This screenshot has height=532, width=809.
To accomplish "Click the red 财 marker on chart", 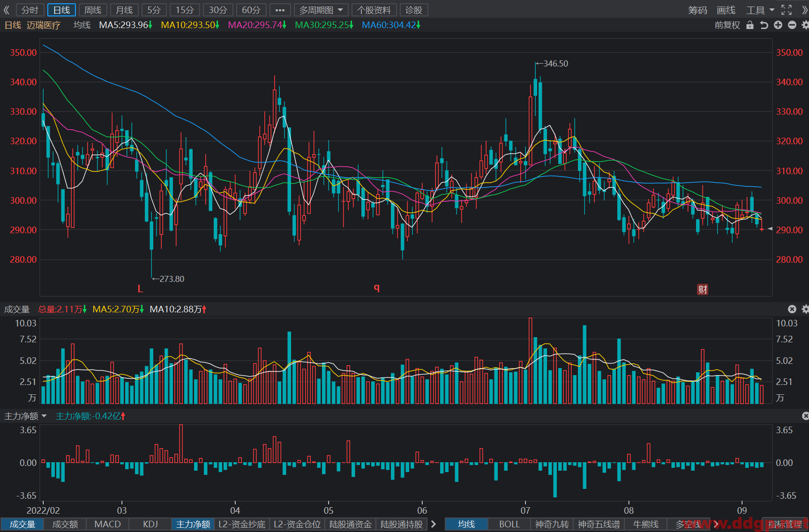I will coord(703,289).
